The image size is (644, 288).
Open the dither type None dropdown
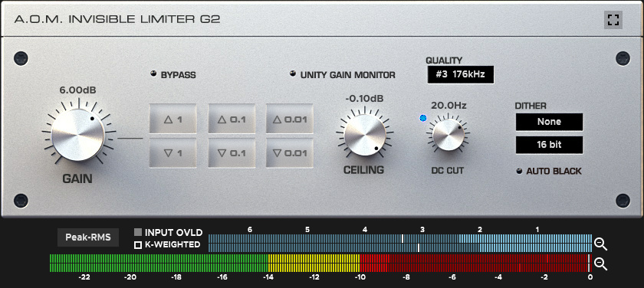point(549,122)
